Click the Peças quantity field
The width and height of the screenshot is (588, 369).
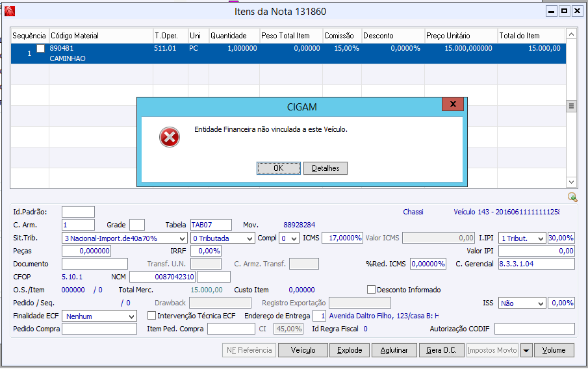86,251
